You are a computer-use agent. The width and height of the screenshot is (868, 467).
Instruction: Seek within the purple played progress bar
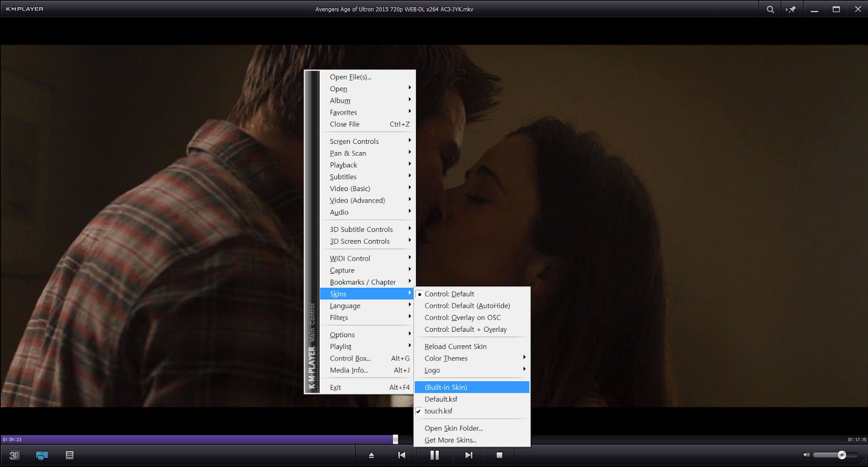click(197, 439)
